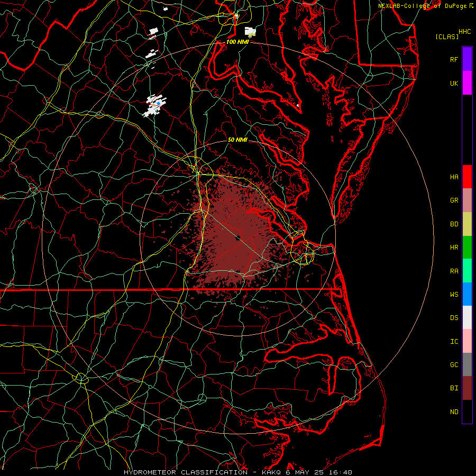This screenshot has width=476, height=476.
Task: Click the "RF" legend label
Action: point(454,59)
